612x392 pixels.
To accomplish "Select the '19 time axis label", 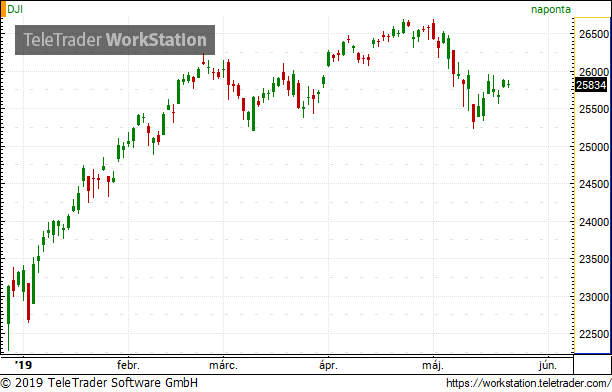I will pos(23,365).
